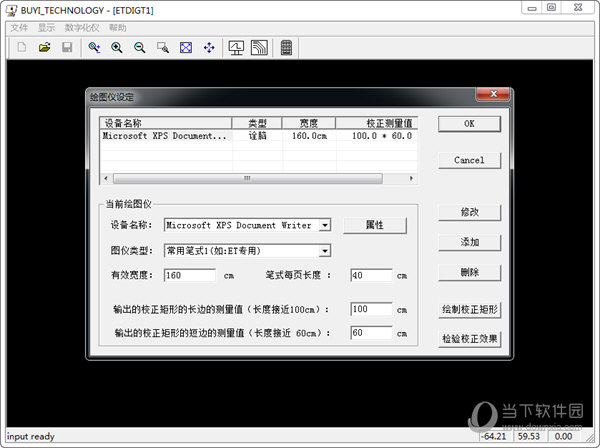Open the 文件 menu
Viewport: 600px width, 448px height.
[19, 28]
